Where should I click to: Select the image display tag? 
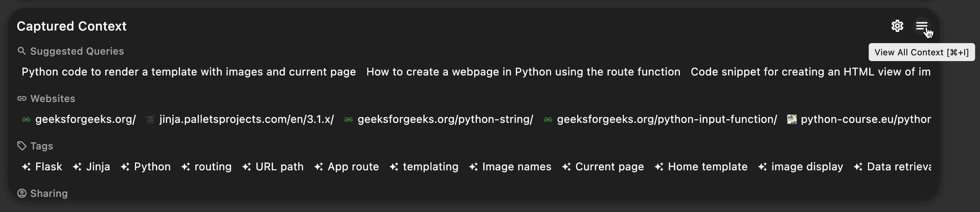click(x=807, y=167)
